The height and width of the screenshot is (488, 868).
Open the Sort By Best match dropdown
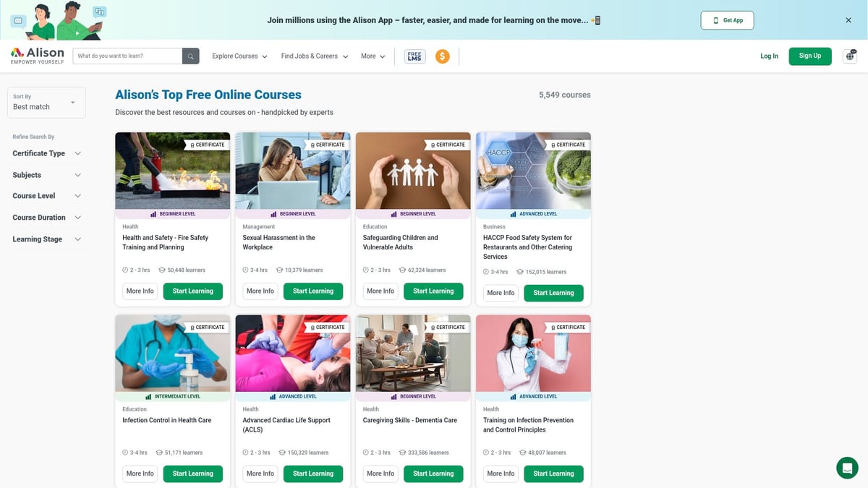pyautogui.click(x=46, y=103)
